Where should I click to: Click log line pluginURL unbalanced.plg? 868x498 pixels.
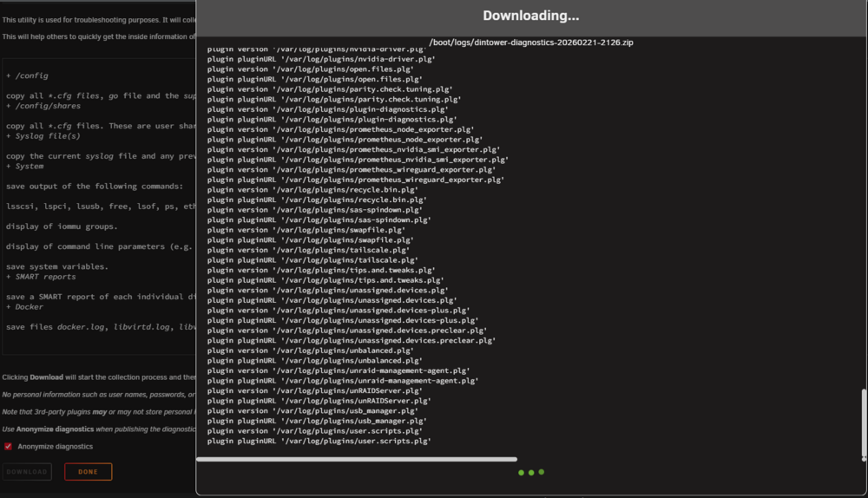point(315,361)
